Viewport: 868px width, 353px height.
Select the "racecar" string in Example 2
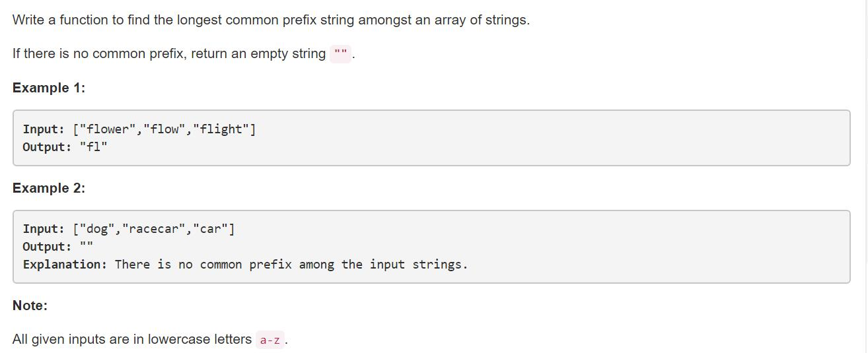pos(154,229)
